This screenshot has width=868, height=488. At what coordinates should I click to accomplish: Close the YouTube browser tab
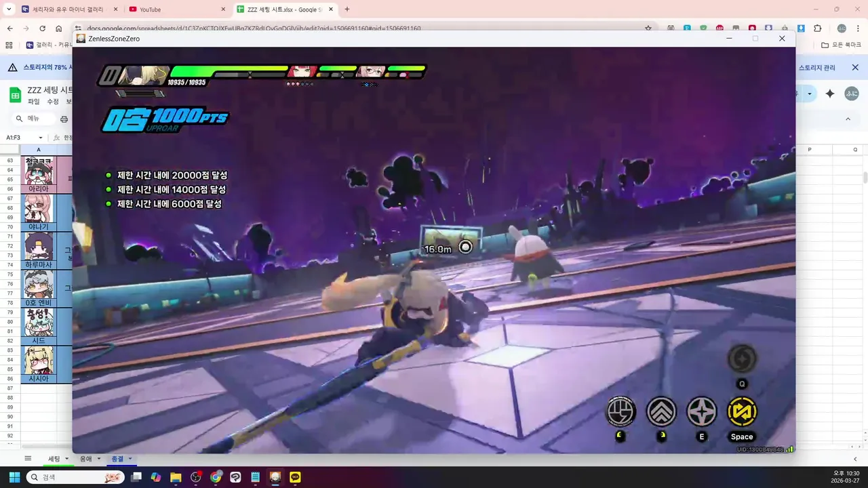tap(224, 9)
